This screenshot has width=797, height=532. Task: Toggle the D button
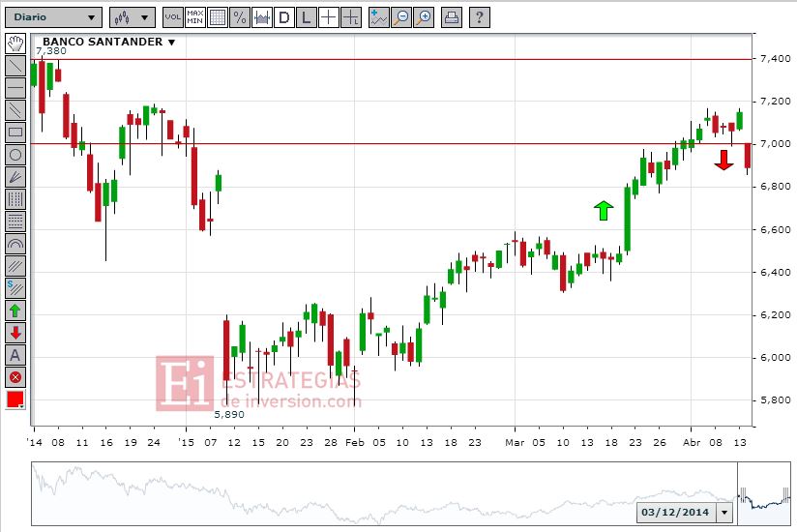click(284, 17)
